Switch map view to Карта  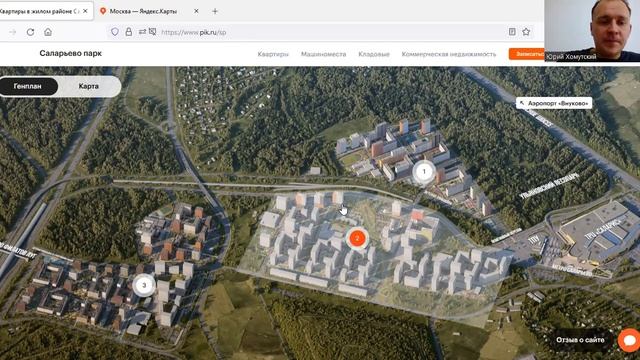[x=89, y=86]
